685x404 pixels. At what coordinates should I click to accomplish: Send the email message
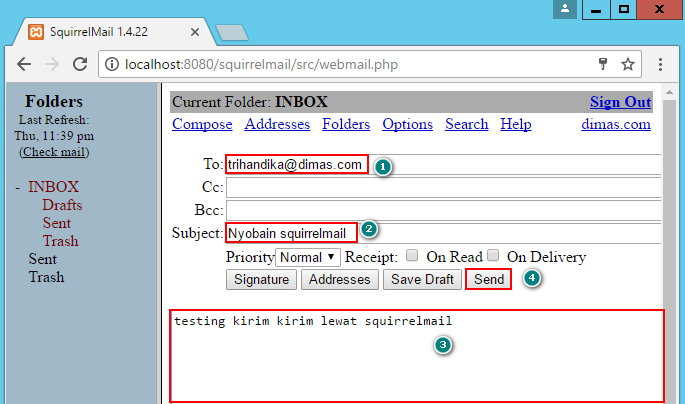pyautogui.click(x=488, y=280)
